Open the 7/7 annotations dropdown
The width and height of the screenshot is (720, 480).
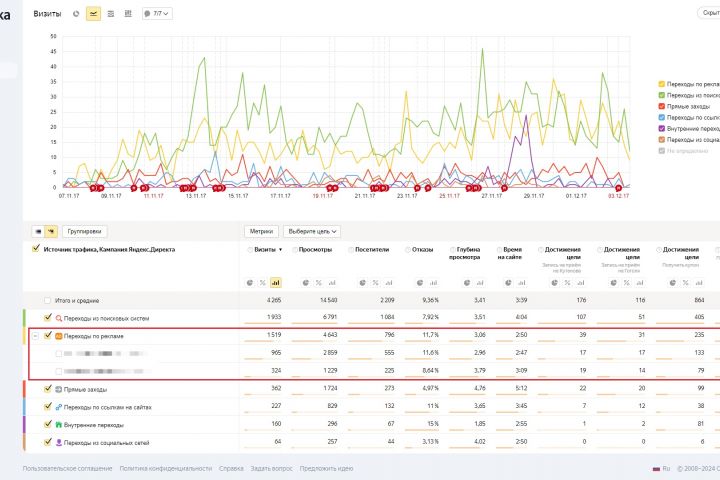(157, 14)
